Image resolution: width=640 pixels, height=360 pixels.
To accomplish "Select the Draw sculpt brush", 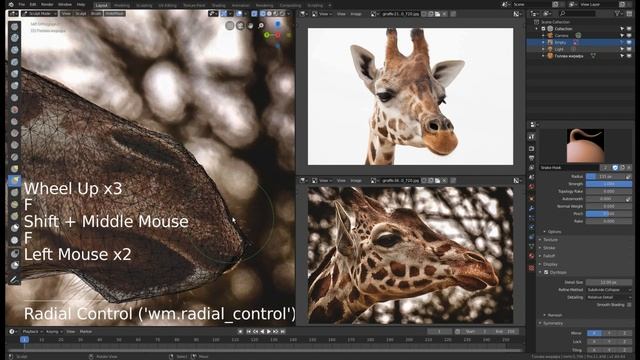I will click(x=15, y=27).
